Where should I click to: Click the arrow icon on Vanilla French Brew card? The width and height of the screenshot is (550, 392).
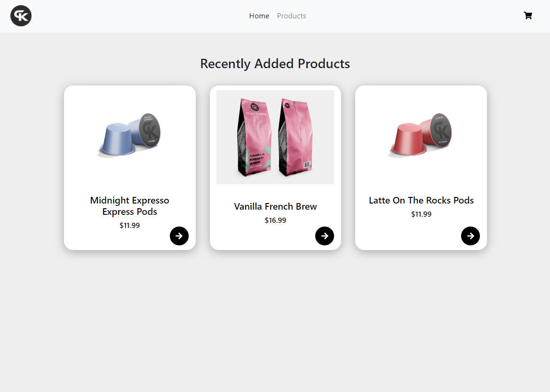pyautogui.click(x=325, y=235)
